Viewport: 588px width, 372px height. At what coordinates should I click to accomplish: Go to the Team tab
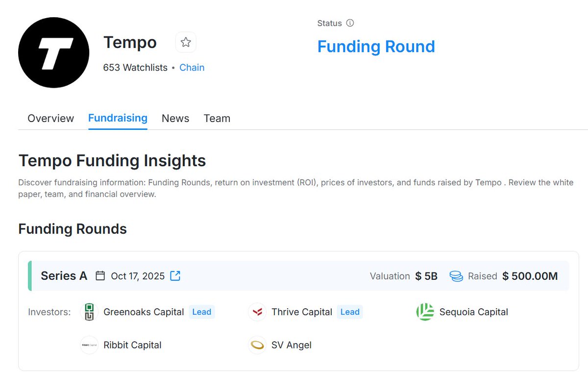(x=217, y=119)
